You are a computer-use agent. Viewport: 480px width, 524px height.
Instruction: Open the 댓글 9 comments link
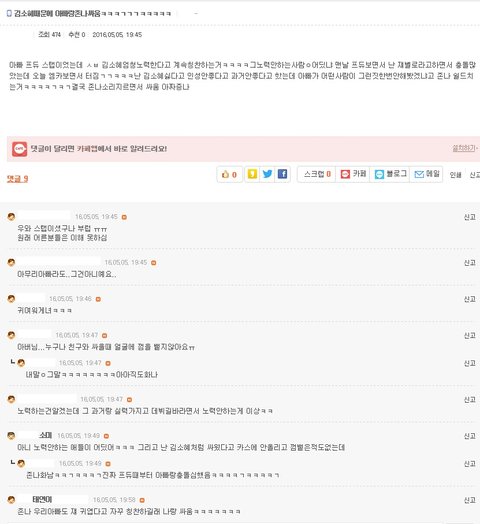point(17,179)
